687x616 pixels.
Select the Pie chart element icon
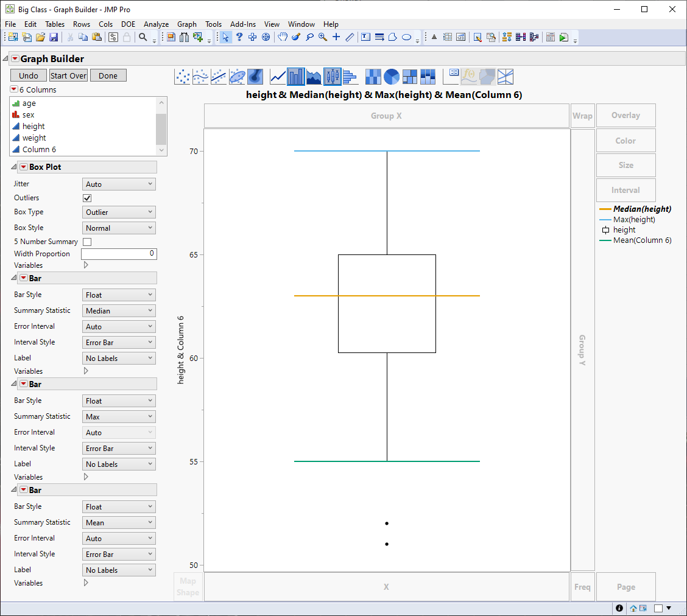coord(392,77)
